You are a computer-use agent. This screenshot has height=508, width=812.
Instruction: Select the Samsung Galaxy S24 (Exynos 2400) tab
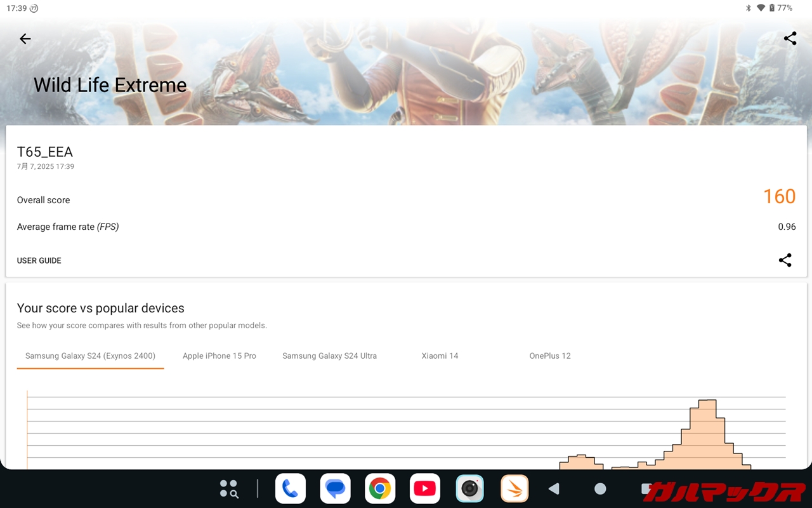pyautogui.click(x=90, y=356)
